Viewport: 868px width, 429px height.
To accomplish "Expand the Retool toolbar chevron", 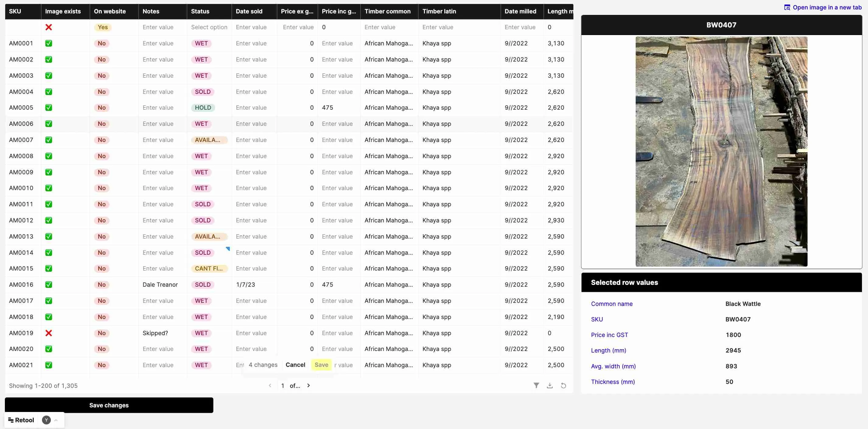I will tap(56, 420).
